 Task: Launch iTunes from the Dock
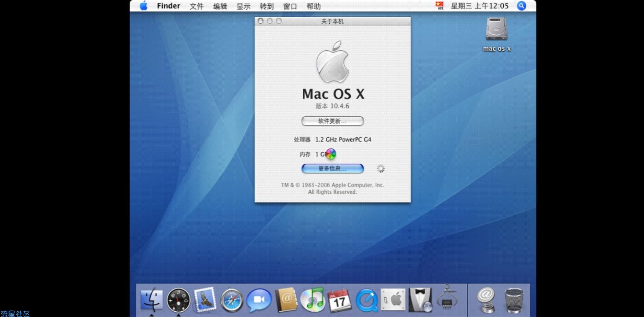313,299
